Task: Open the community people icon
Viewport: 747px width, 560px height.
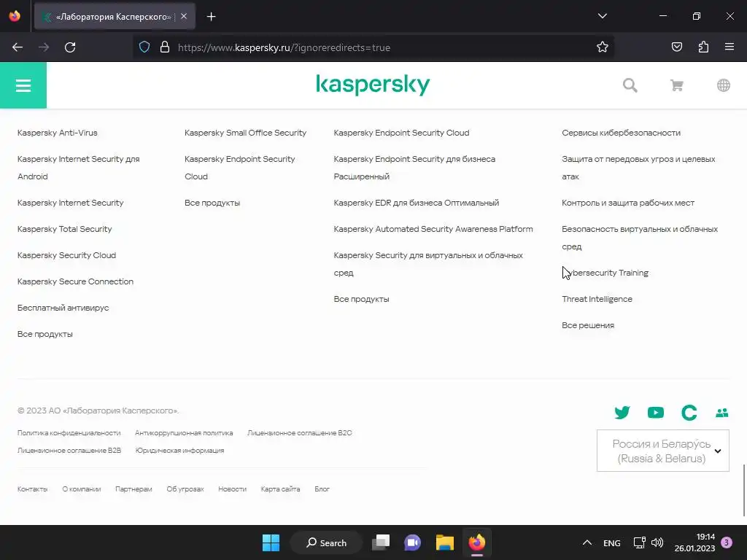Action: point(721,413)
